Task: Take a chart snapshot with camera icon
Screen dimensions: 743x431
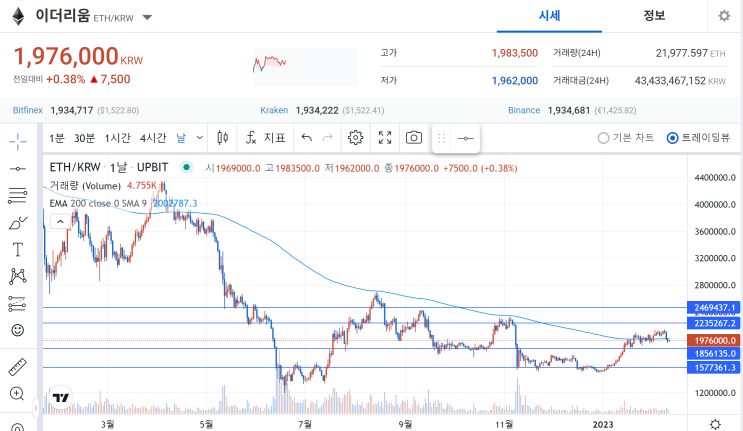Action: point(414,138)
